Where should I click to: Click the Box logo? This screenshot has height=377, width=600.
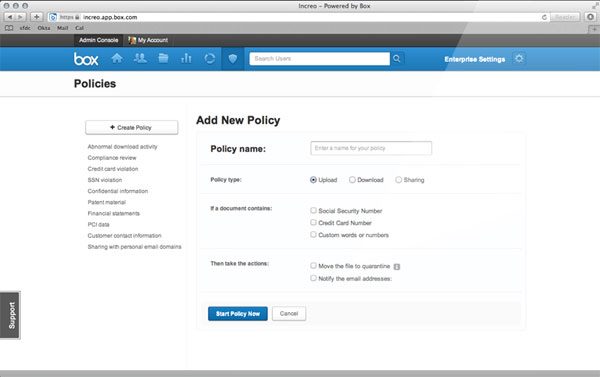pyautogui.click(x=86, y=59)
